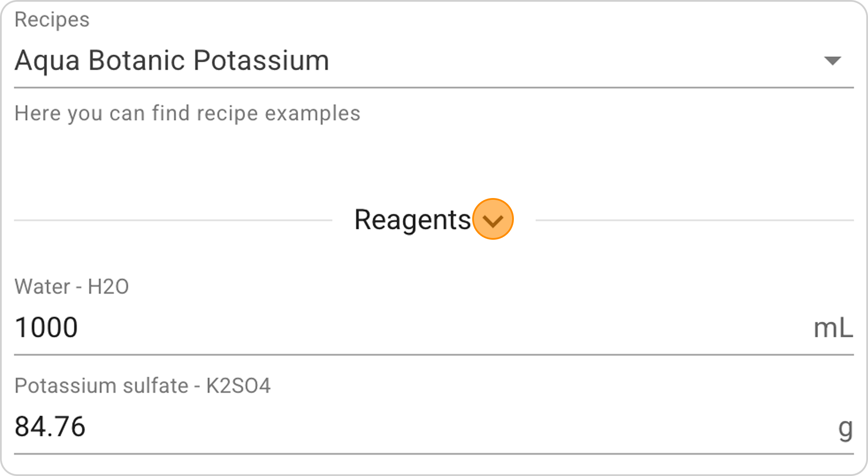Viewport: 868px width, 476px height.
Task: Click the 84.76 value text
Action: pos(50,426)
